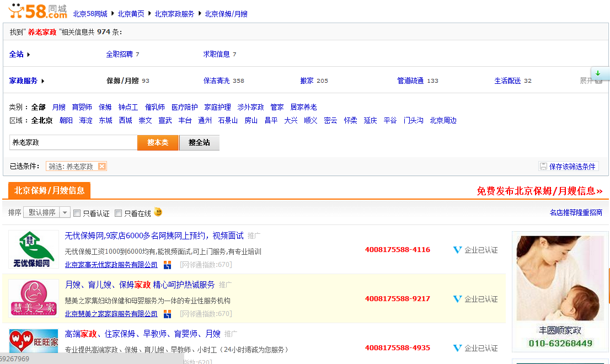Choose 石景山 district

[228, 120]
